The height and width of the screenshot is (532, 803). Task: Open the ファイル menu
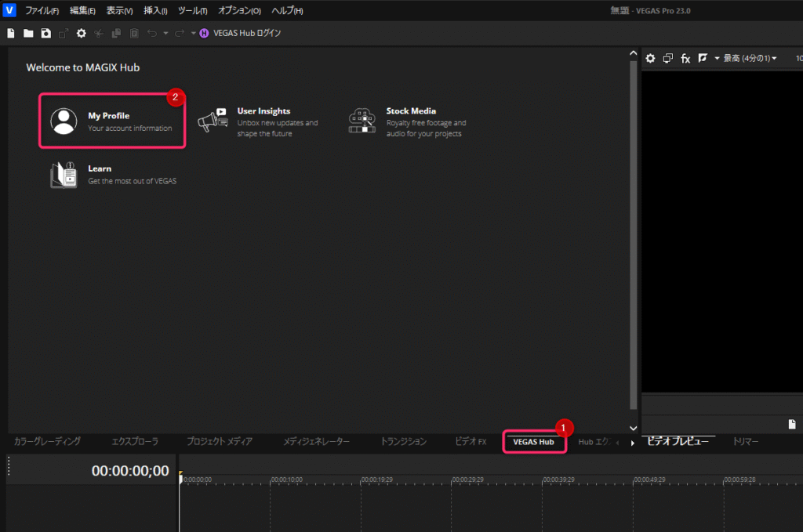(42, 11)
